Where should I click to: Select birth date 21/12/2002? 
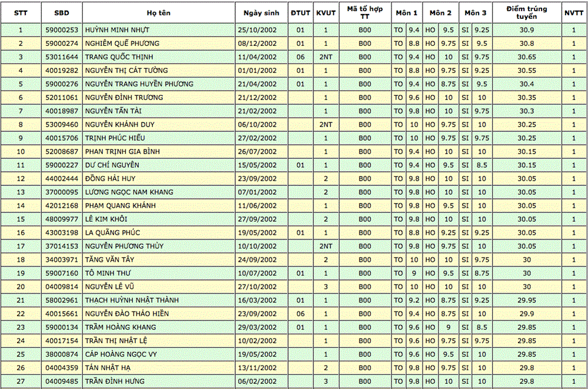pos(256,98)
